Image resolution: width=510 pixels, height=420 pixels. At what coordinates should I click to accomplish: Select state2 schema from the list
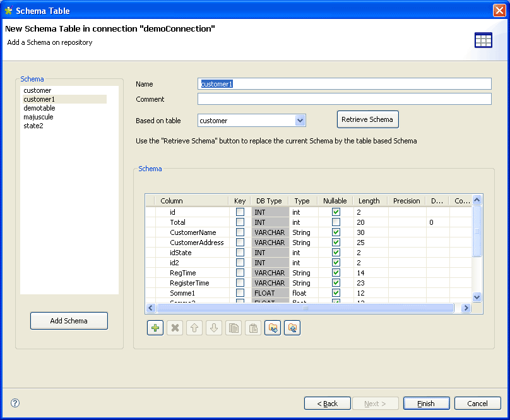tap(34, 126)
